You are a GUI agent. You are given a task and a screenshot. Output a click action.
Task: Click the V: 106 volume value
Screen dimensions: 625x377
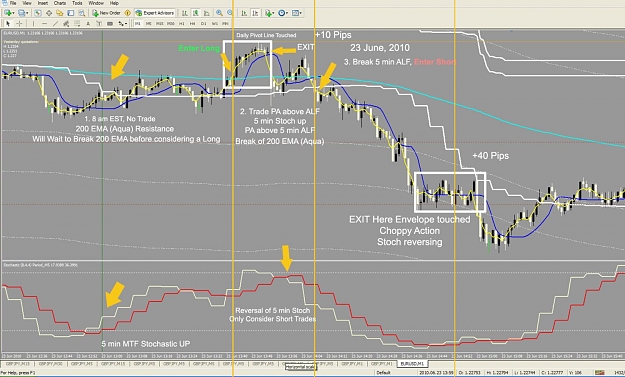574,373
